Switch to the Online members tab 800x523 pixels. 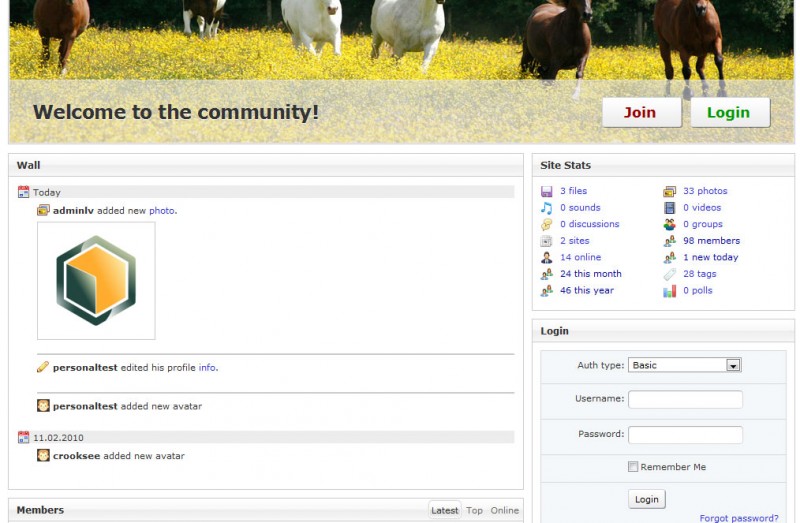(x=505, y=510)
